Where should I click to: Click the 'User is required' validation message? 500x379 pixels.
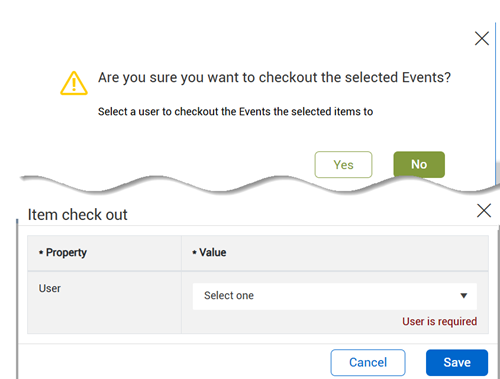tap(439, 321)
